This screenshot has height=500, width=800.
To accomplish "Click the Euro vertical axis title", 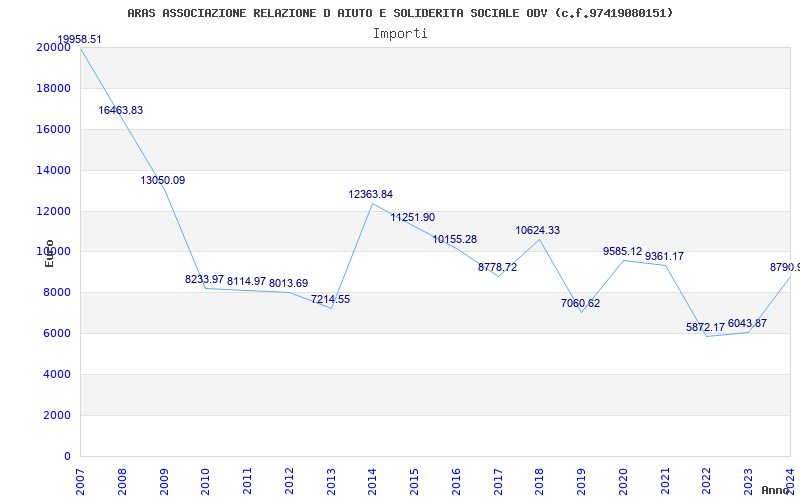I will 49,253.
